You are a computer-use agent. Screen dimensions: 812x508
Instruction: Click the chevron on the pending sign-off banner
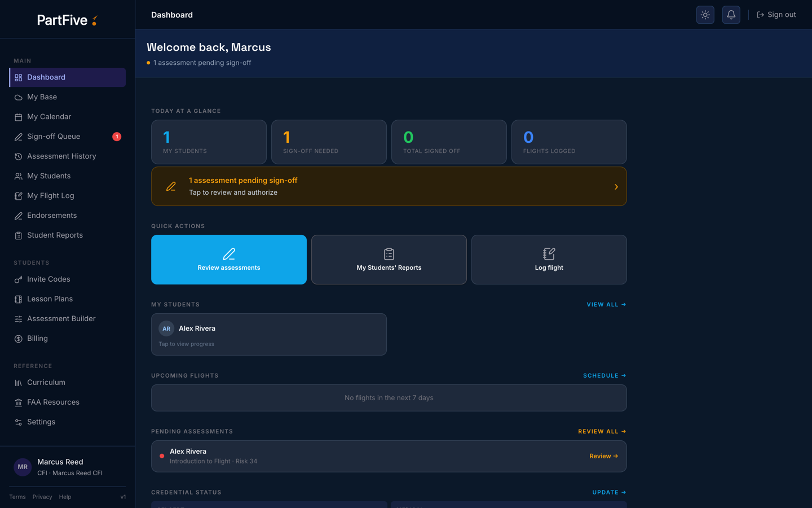point(616,187)
